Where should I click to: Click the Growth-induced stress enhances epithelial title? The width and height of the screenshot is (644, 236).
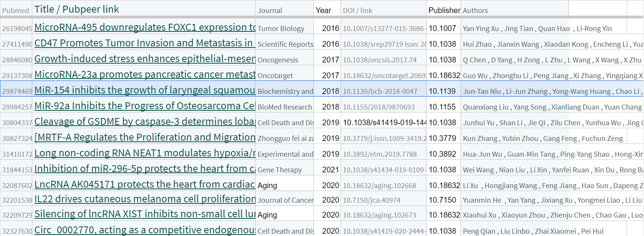coord(145,59)
